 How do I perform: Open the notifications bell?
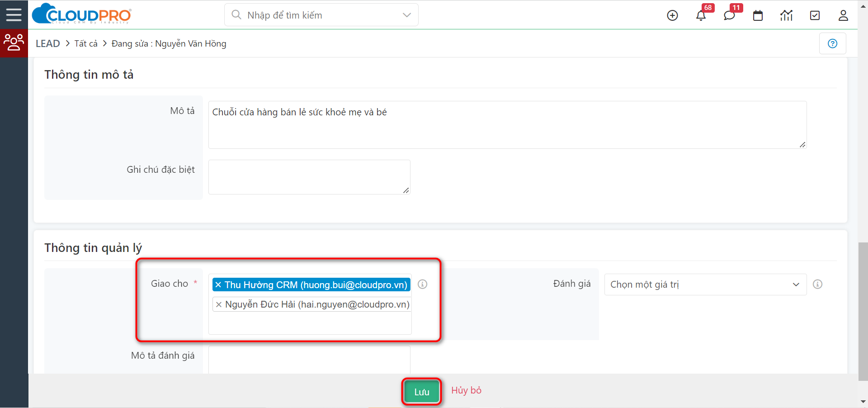pyautogui.click(x=701, y=15)
